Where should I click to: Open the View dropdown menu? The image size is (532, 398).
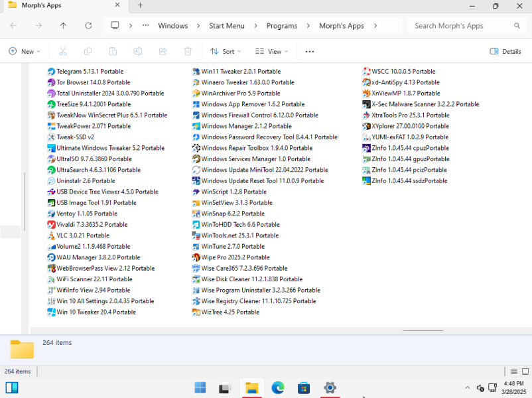[x=272, y=52]
